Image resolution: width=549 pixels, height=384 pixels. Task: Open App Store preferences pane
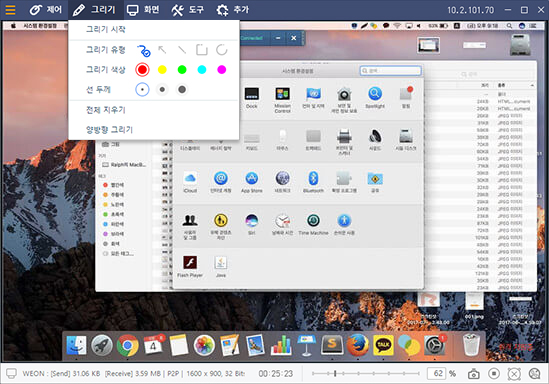[251, 182]
